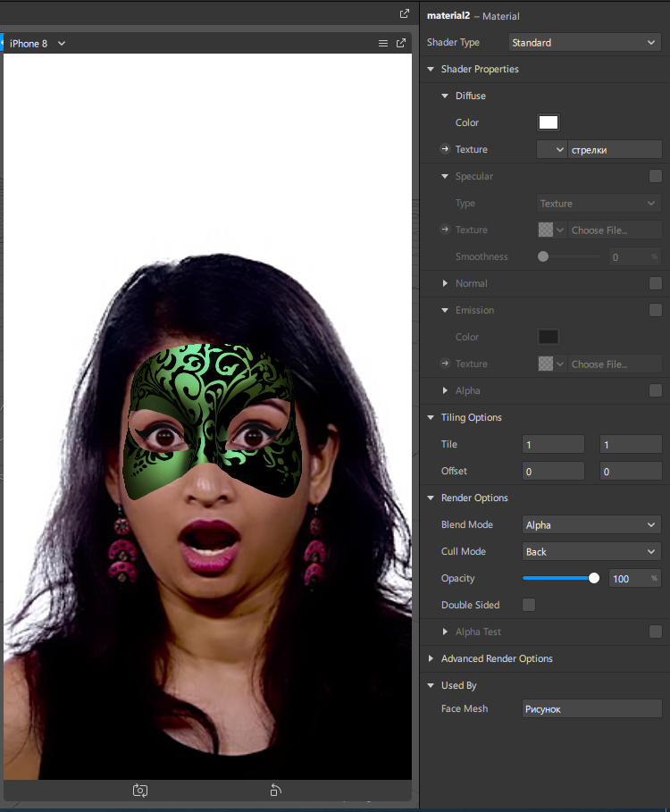The image size is (670, 812).
Task: Click Choose File for Emission texture
Action: tap(615, 364)
